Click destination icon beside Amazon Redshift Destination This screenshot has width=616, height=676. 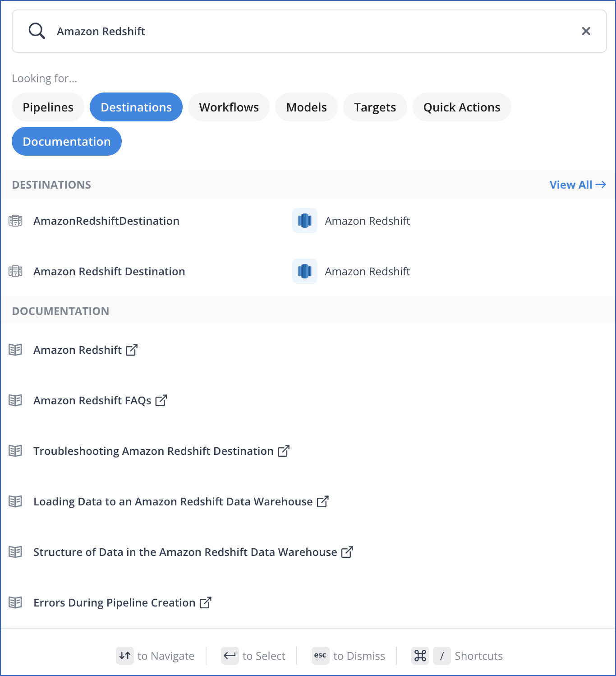tap(15, 271)
